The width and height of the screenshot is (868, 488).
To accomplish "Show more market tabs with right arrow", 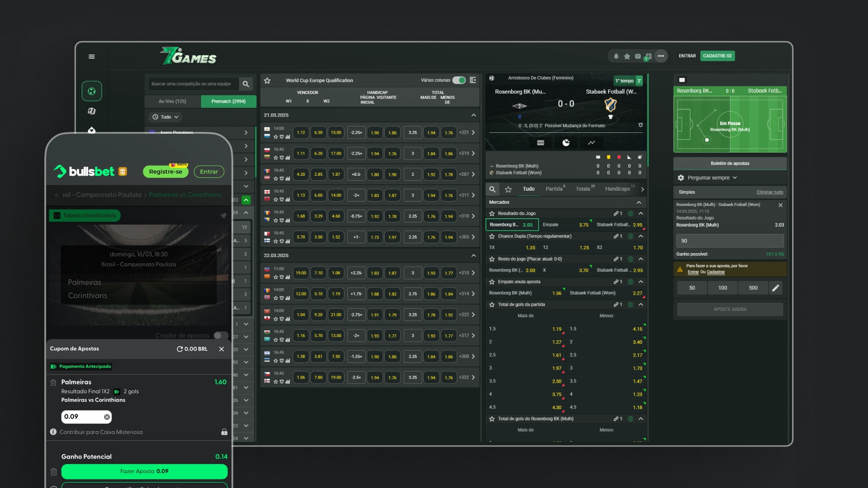I will coord(642,189).
